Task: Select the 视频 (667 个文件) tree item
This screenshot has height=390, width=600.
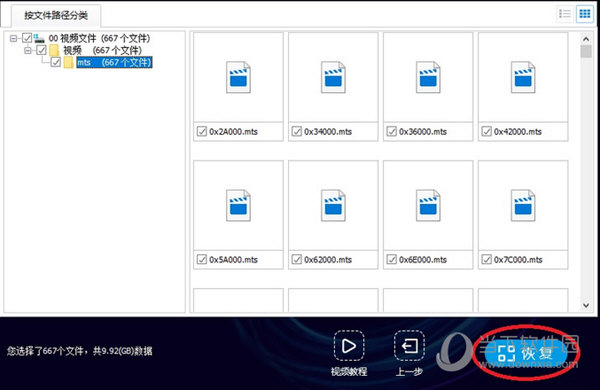Action: click(x=103, y=50)
